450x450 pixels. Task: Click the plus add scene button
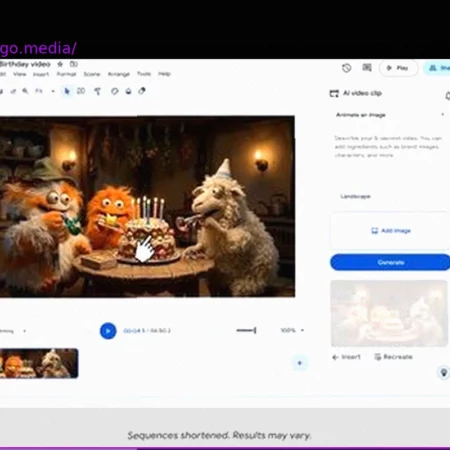click(299, 363)
